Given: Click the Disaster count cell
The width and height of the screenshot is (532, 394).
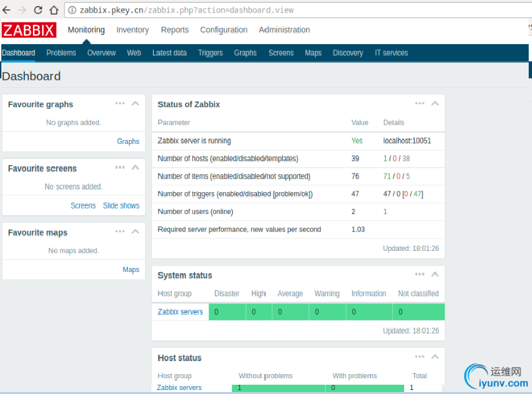Looking at the screenshot, I should click(227, 312).
